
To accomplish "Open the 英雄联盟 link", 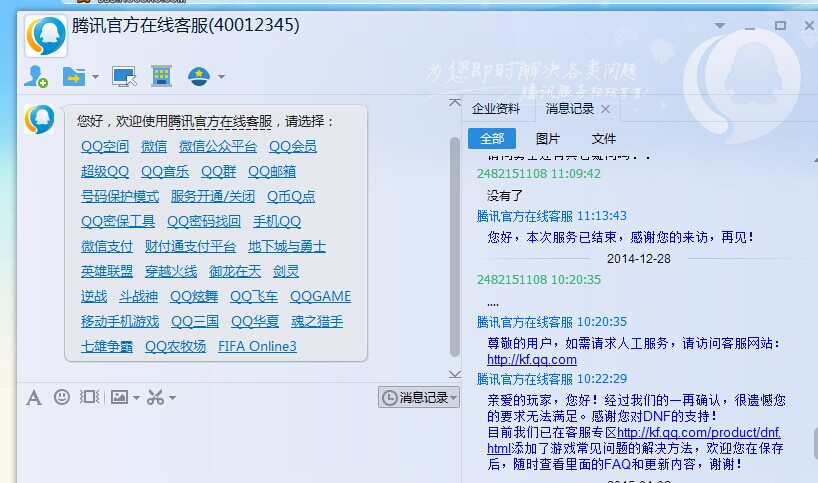I will click(107, 271).
